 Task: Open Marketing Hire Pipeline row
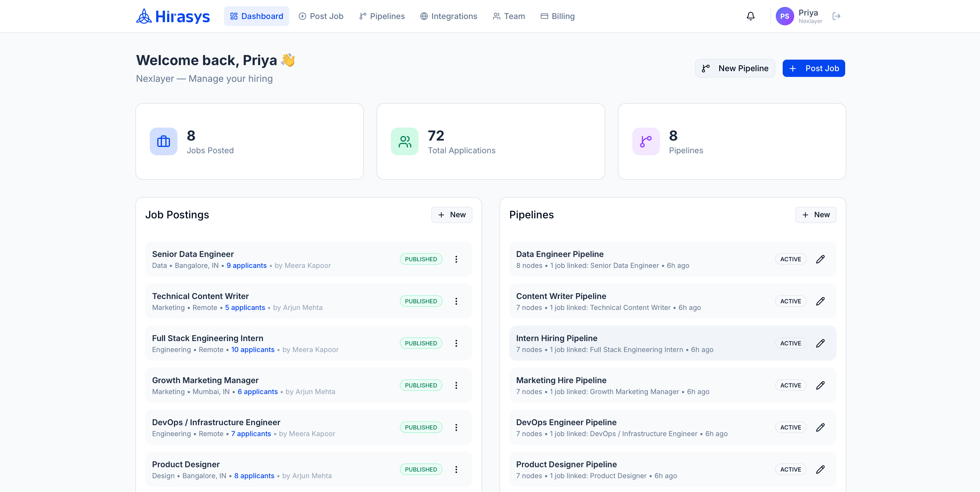click(673, 385)
